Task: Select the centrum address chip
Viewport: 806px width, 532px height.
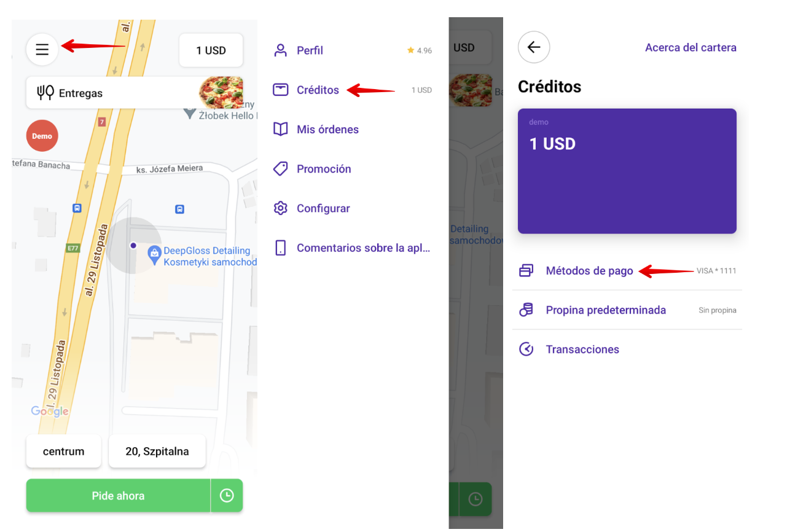Action: [64, 452]
